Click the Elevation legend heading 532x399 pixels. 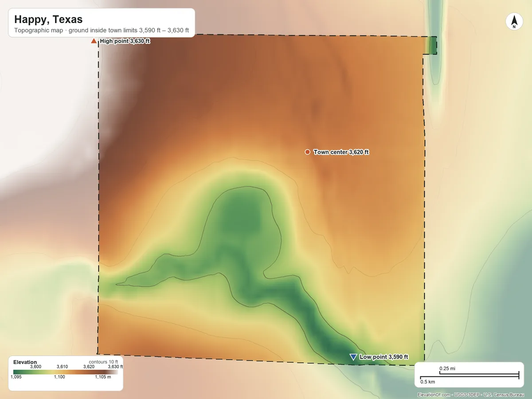(x=25, y=362)
